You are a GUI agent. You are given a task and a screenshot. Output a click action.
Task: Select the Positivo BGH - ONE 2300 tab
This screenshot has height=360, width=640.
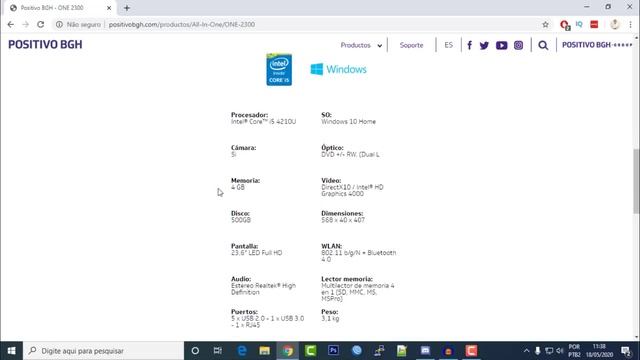[x=59, y=8]
